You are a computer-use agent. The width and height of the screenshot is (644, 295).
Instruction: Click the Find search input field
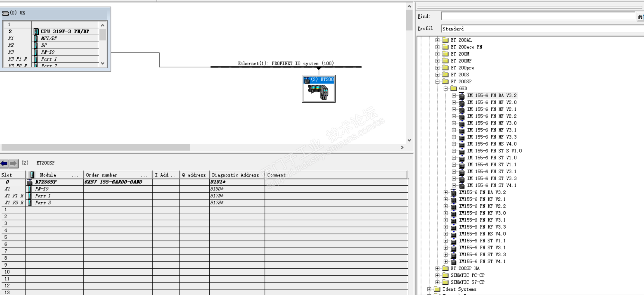pos(538,16)
